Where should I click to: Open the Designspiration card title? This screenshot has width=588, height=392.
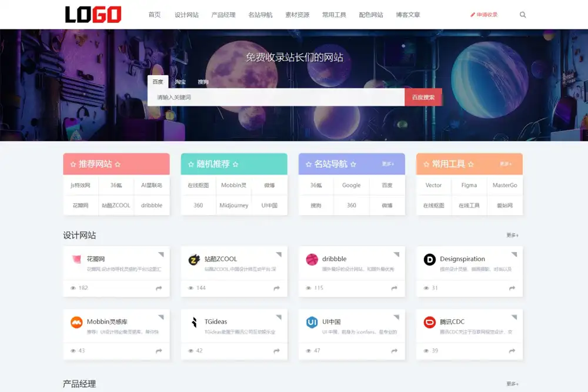[462, 259]
